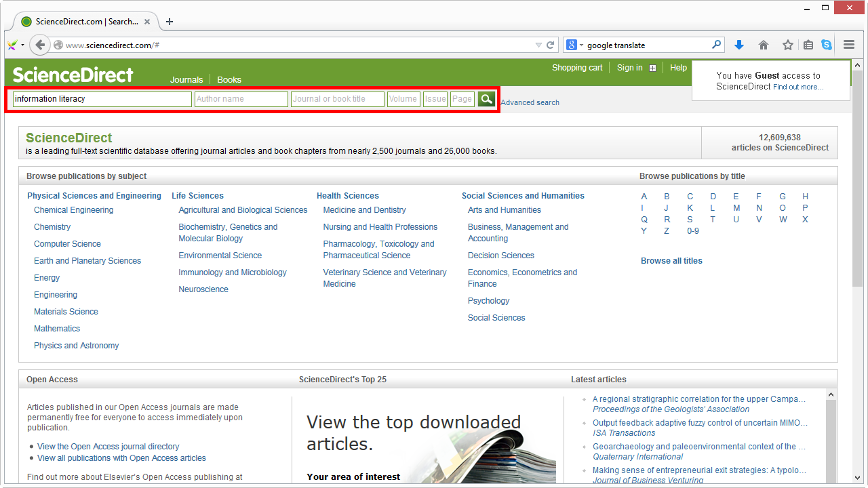Click the search terms field with information literacy
This screenshot has width=868, height=488.
click(102, 99)
